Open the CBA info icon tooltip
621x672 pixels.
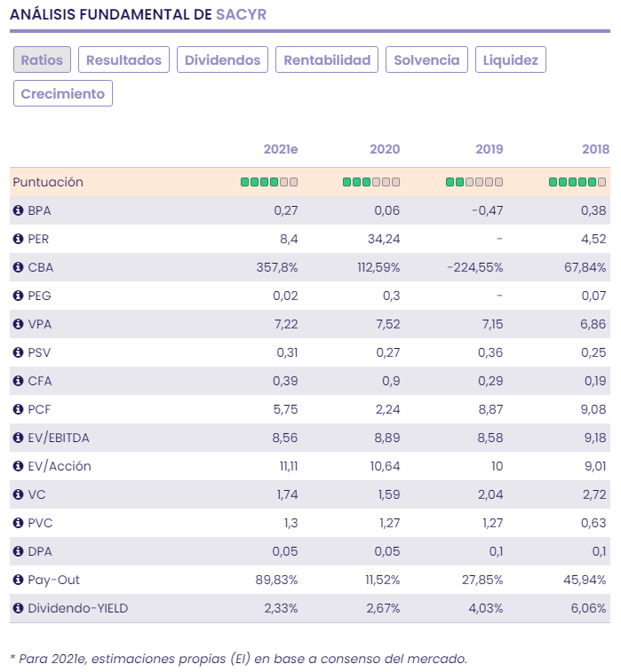click(18, 267)
